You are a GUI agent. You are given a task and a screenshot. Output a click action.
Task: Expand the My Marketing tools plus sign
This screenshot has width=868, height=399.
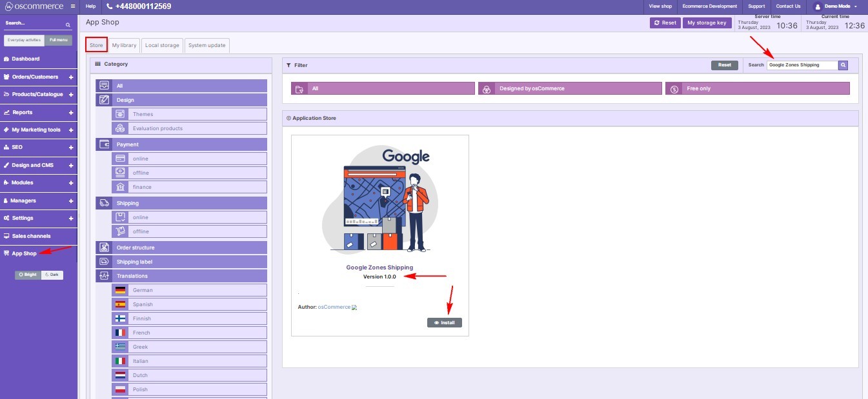[71, 130]
